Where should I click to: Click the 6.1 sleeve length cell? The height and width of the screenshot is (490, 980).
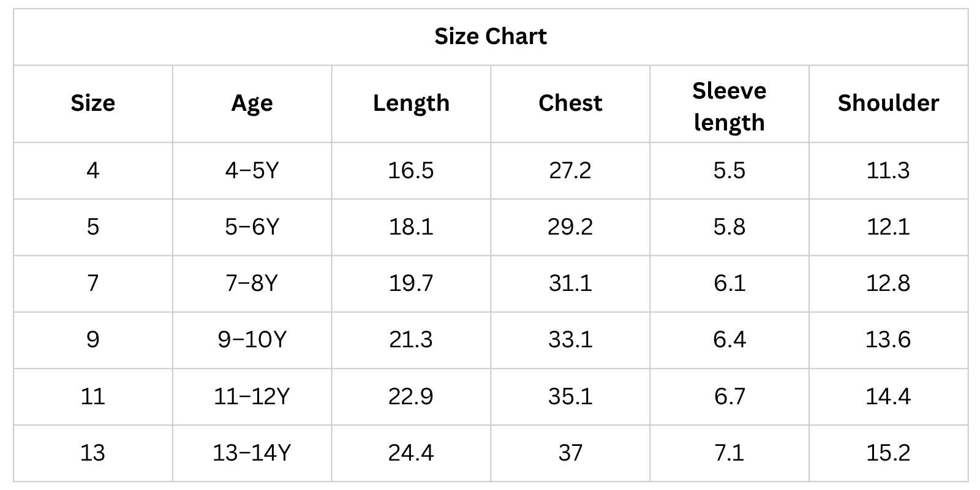729,283
